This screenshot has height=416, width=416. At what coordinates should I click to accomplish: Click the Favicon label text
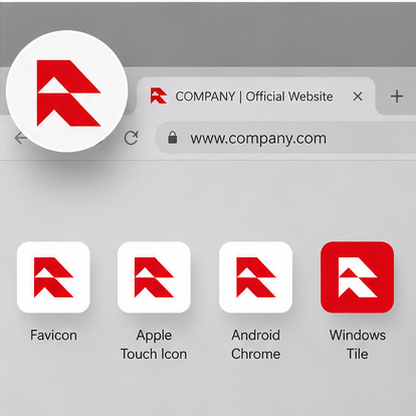[x=53, y=335]
